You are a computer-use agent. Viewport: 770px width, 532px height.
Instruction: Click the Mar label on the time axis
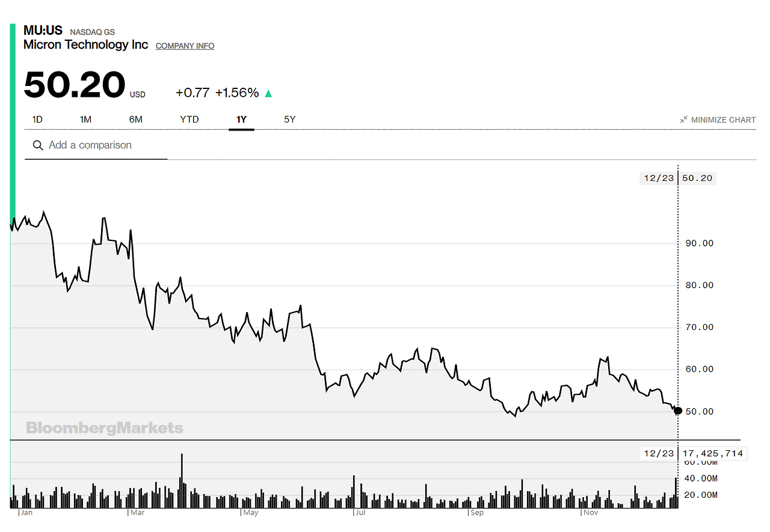coord(138,513)
